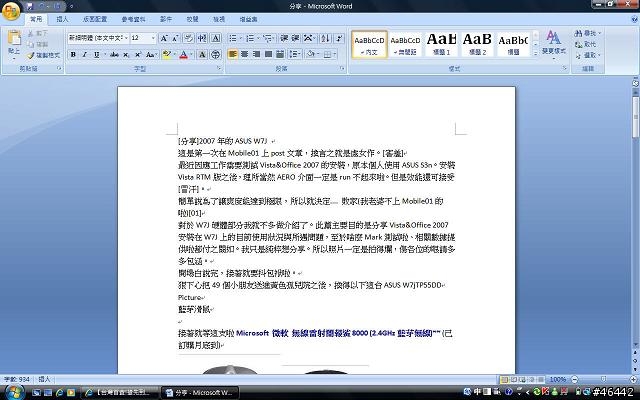The image size is (640, 400).
Task: Toggle Align Right for the paragraph
Action: click(256, 54)
